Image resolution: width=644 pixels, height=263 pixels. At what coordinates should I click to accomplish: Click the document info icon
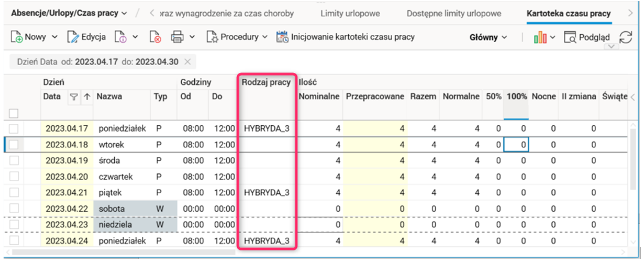(x=120, y=37)
